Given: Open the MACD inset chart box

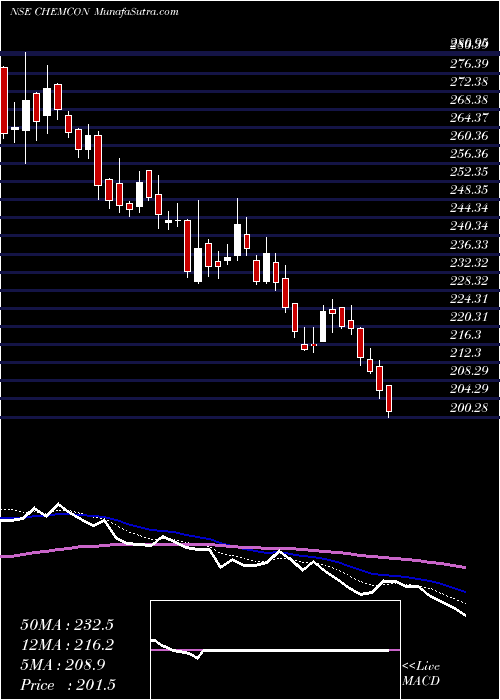Looking at the screenshot, I should point(275,650).
